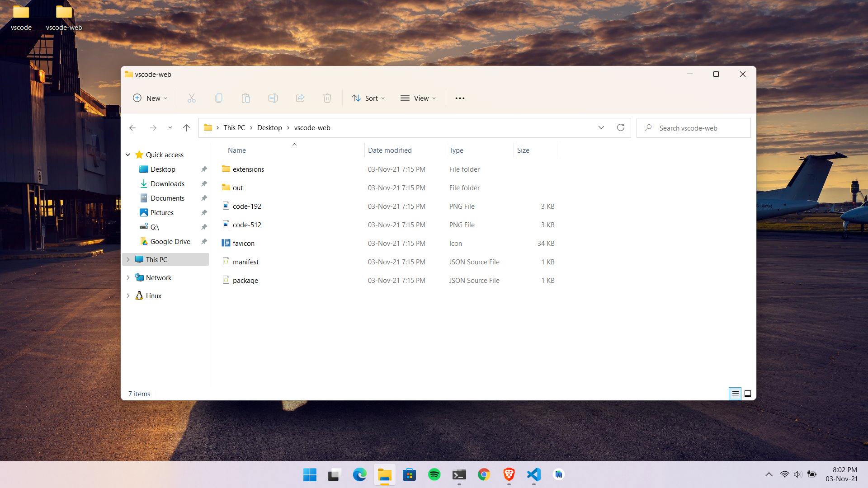Open the New item dropdown

point(150,98)
